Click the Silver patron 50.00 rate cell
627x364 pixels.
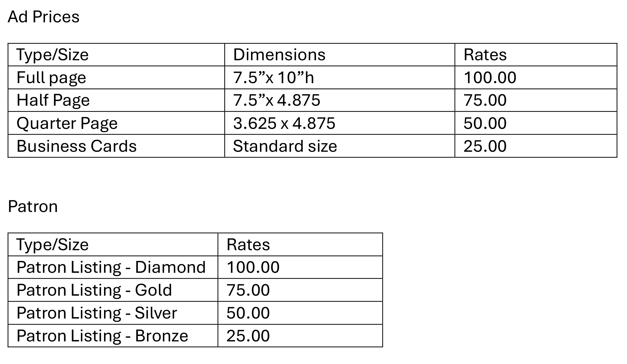tap(248, 313)
